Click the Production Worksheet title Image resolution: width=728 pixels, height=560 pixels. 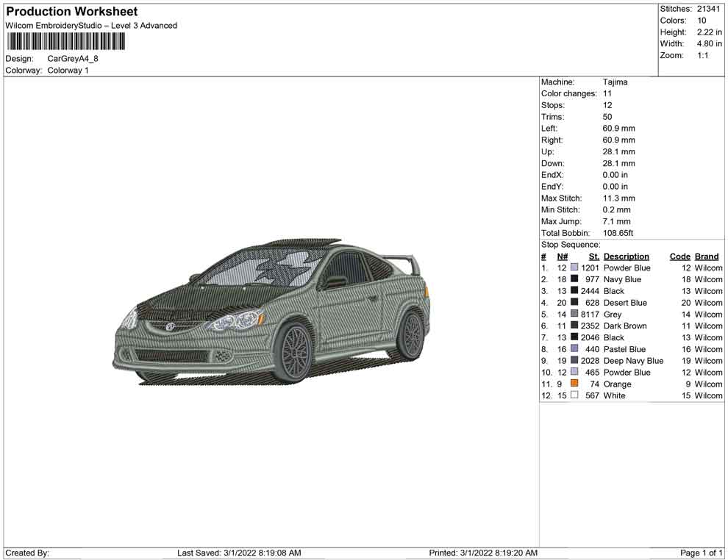[71, 12]
